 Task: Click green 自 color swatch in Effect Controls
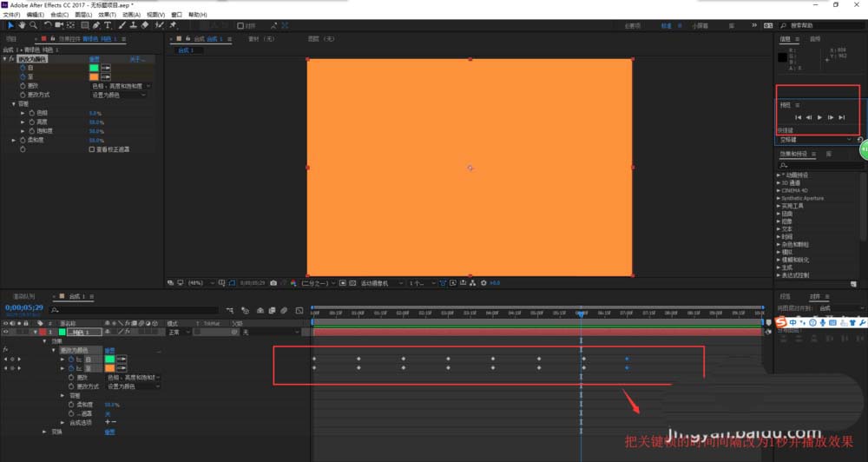94,68
